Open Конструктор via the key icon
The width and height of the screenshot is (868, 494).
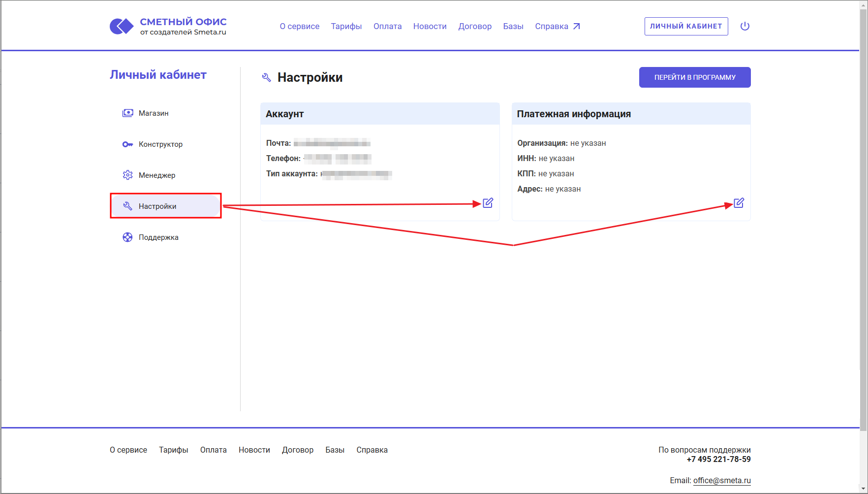coord(127,144)
